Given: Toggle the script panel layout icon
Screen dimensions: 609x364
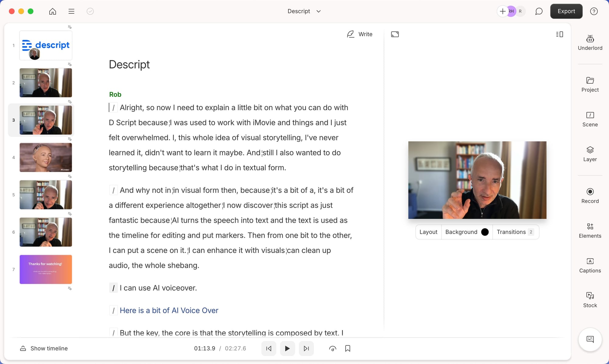Looking at the screenshot, I should pos(559,34).
